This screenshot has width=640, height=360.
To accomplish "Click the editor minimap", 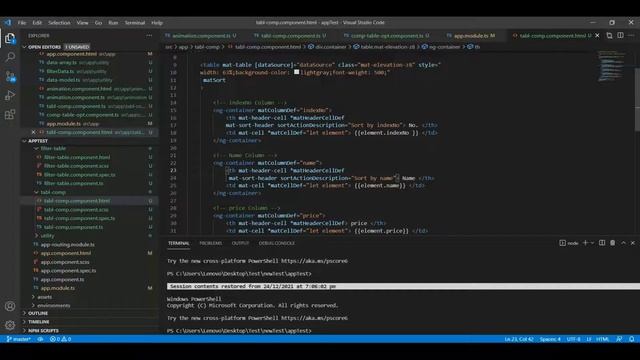I will pos(612,66).
